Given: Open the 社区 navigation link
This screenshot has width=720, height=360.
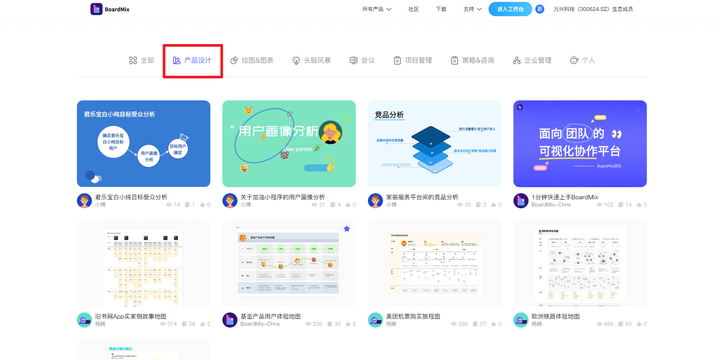Looking at the screenshot, I should (414, 9).
